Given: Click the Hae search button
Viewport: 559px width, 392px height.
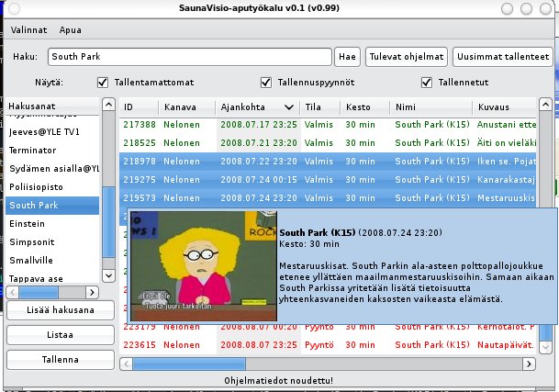Looking at the screenshot, I should coord(347,57).
